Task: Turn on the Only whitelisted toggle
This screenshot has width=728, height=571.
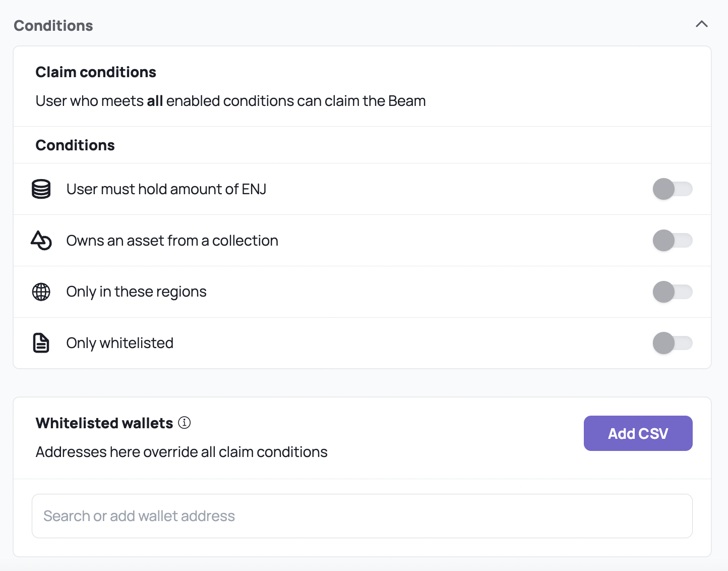Action: point(673,343)
